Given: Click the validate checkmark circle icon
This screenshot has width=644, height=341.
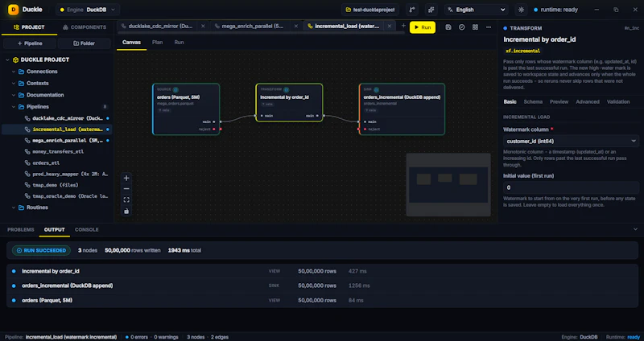Looking at the screenshot, I should click(x=461, y=27).
